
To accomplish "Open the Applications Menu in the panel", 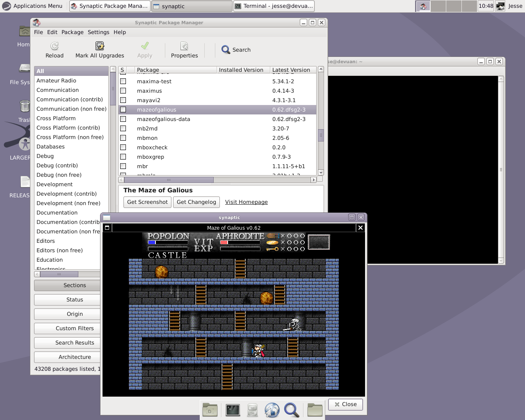I will (32, 6).
